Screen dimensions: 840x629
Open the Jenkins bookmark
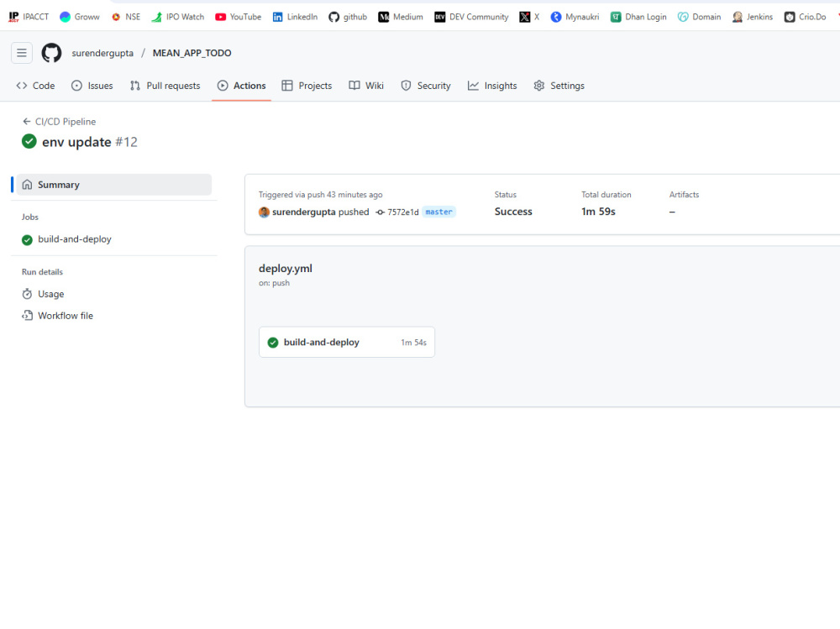753,17
